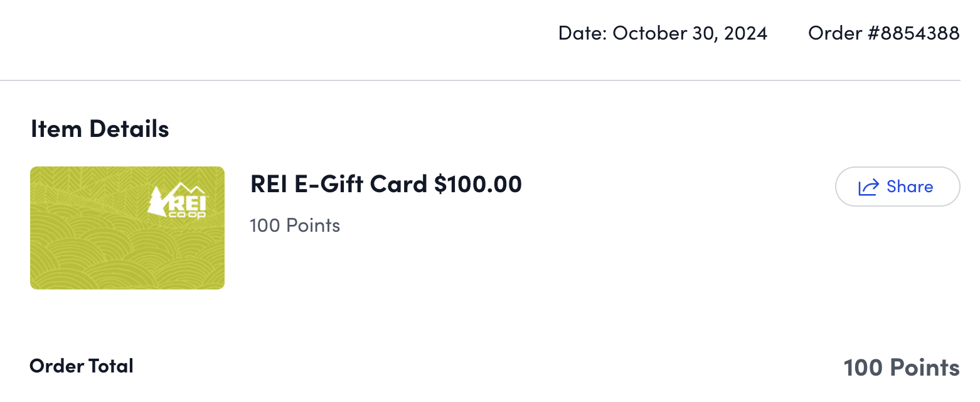The width and height of the screenshot is (980, 402).
Task: Click the co-op text on the card
Action: pos(188,214)
